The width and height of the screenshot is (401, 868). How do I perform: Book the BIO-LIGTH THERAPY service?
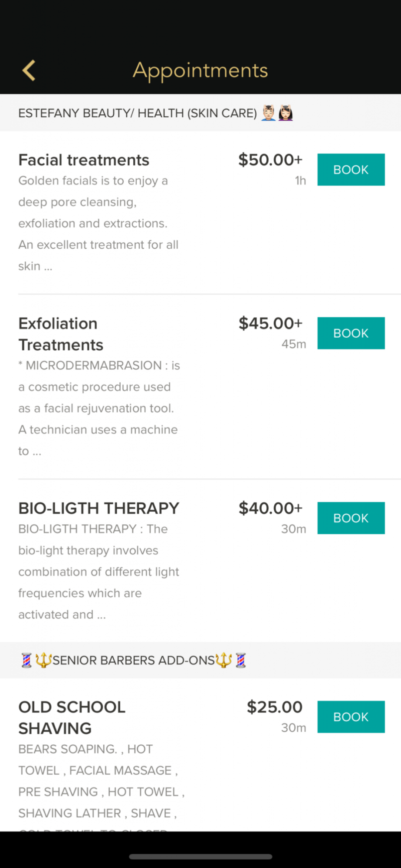351,518
